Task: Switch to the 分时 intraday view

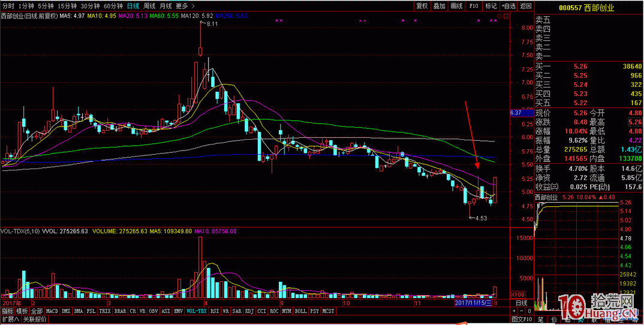Action: pyautogui.click(x=8, y=6)
